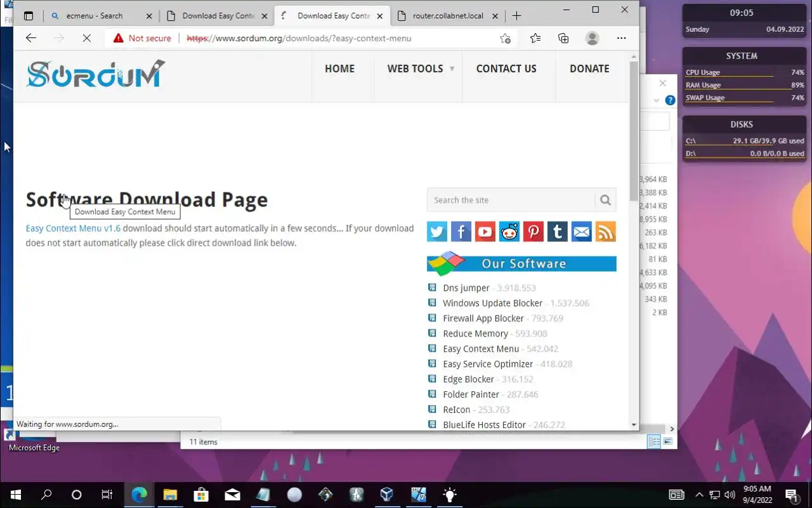Open Edge Blocker link
This screenshot has width=812, height=508.
pyautogui.click(x=468, y=379)
